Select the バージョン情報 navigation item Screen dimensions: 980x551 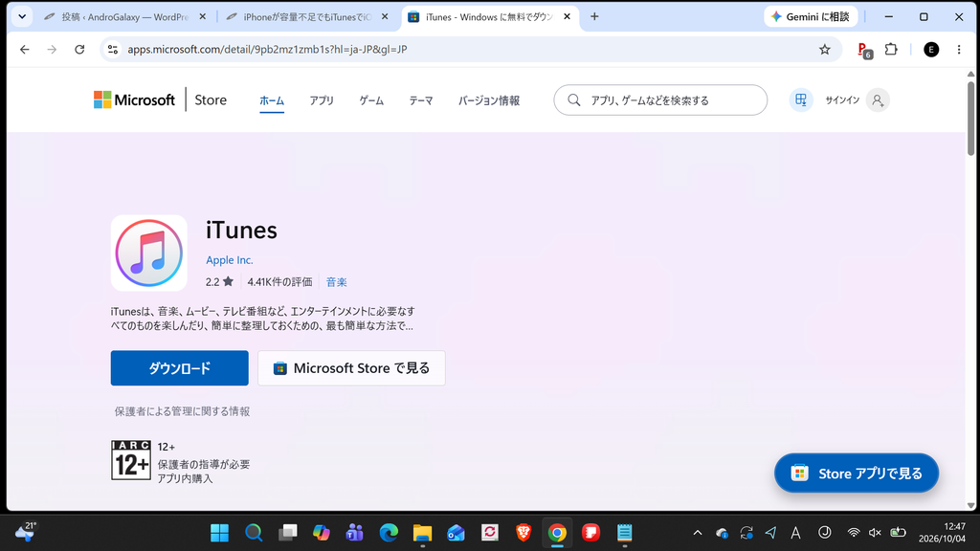(x=489, y=100)
